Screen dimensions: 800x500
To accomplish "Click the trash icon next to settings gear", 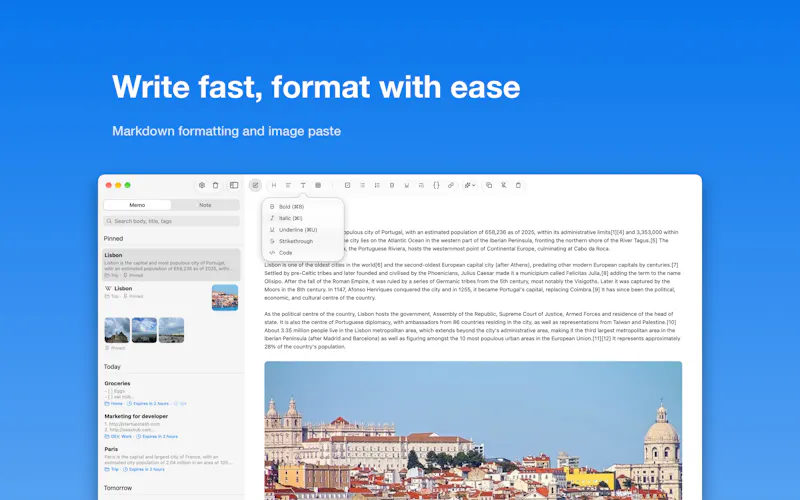I will click(x=215, y=185).
